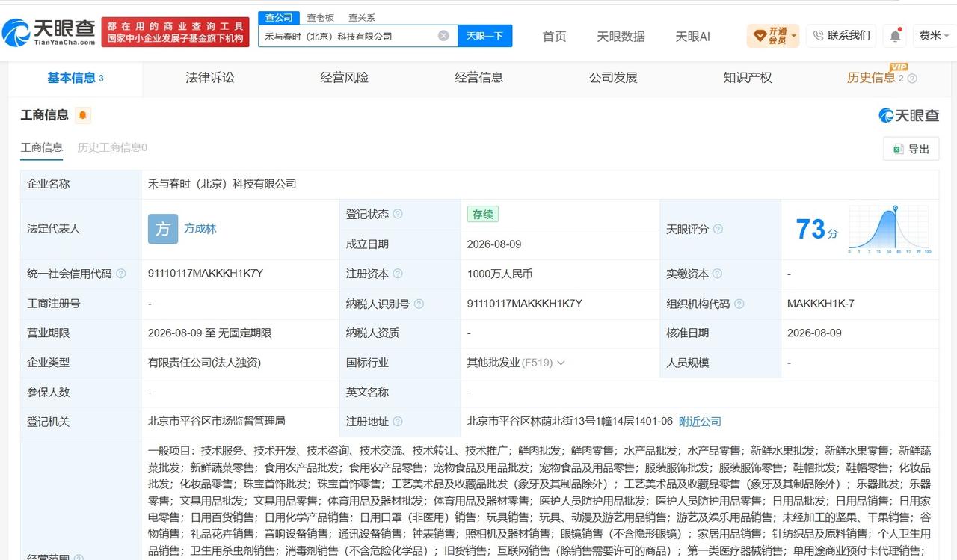The width and height of the screenshot is (957, 560).
Task: Click help icon next to 历史信息 tab
Action: click(912, 79)
